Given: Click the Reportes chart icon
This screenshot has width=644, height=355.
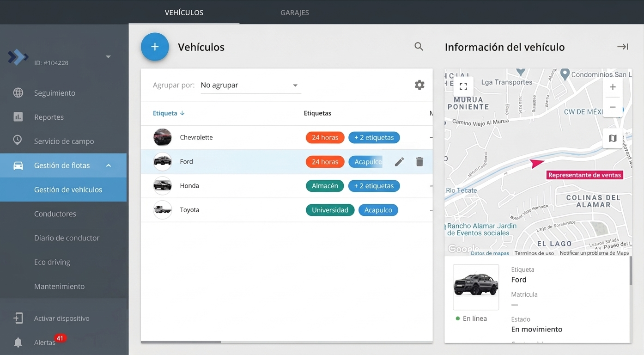Looking at the screenshot, I should click(18, 117).
